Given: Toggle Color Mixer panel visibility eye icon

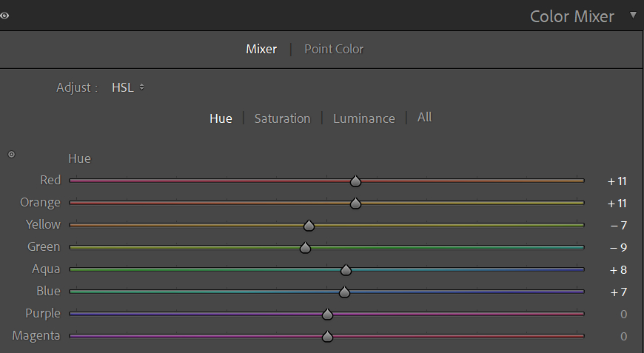Looking at the screenshot, I should point(4,16).
